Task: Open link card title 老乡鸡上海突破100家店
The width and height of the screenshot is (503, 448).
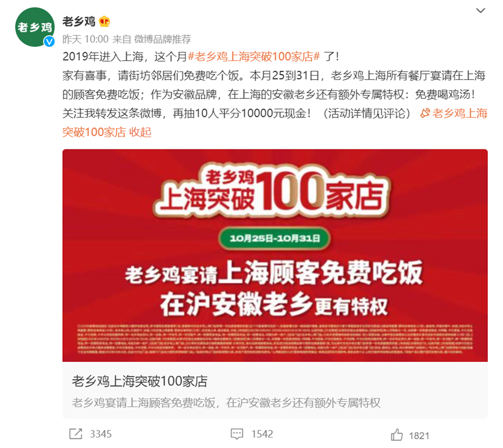Action: pyautogui.click(x=140, y=381)
